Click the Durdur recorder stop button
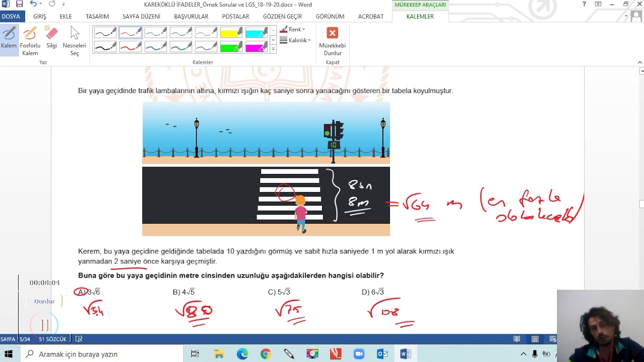 click(x=44, y=301)
